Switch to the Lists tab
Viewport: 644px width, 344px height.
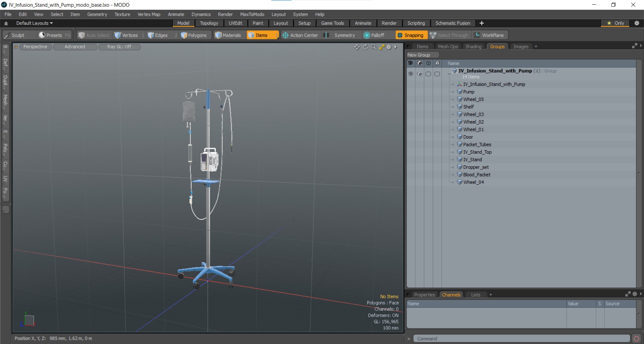(x=476, y=295)
